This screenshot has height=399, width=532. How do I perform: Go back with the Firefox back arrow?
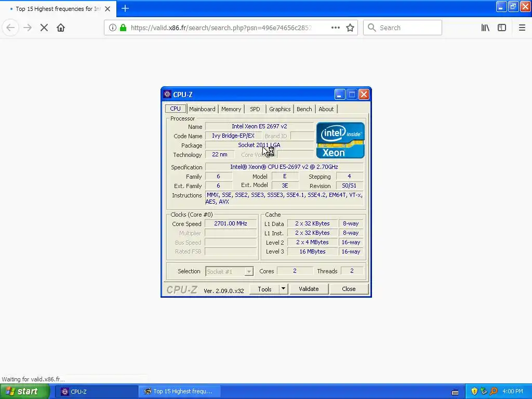(x=10, y=28)
